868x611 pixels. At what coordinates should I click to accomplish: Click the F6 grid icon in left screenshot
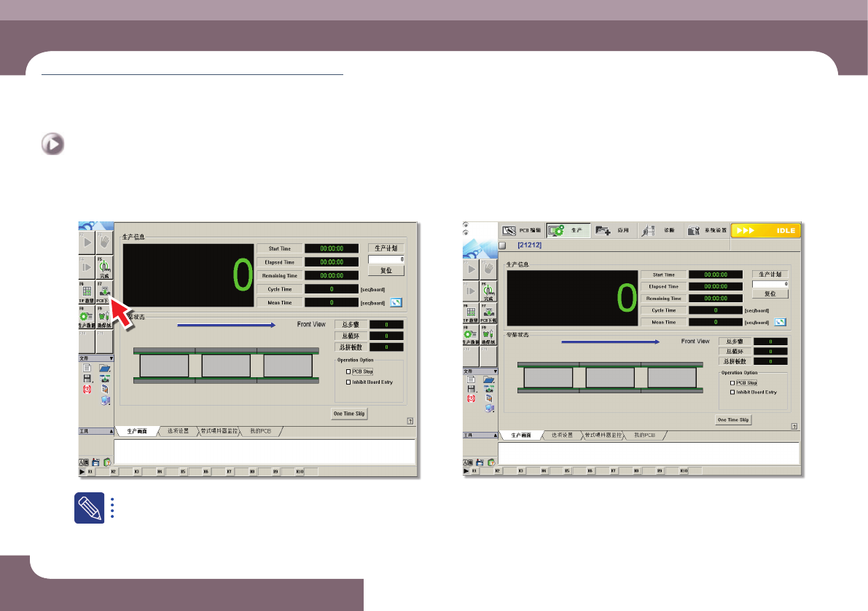pos(87,291)
